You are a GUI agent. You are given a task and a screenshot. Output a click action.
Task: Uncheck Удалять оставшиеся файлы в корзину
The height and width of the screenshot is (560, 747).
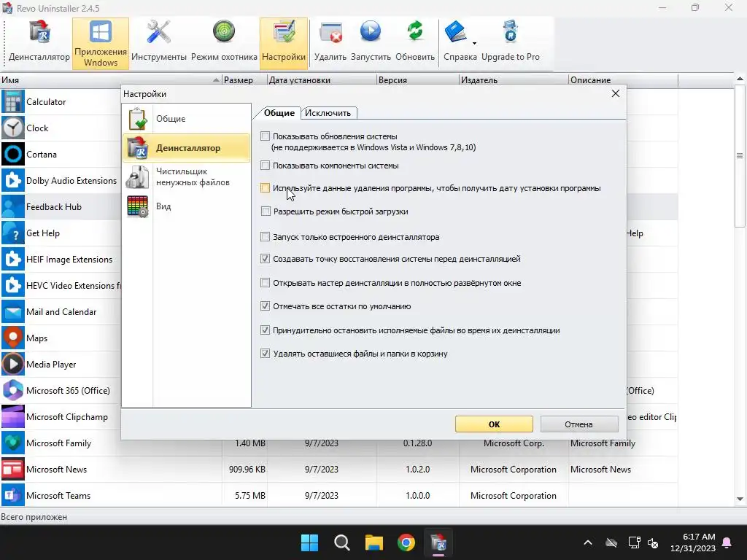point(266,354)
